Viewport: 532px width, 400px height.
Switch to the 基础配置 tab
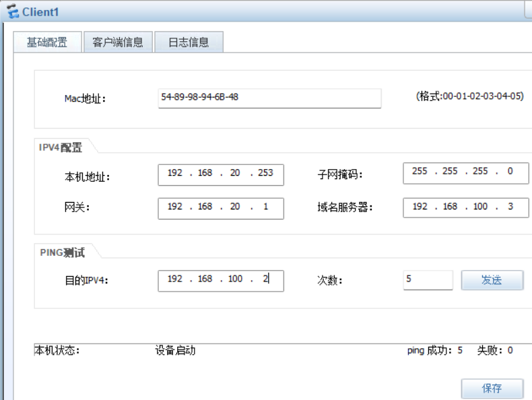click(x=47, y=42)
